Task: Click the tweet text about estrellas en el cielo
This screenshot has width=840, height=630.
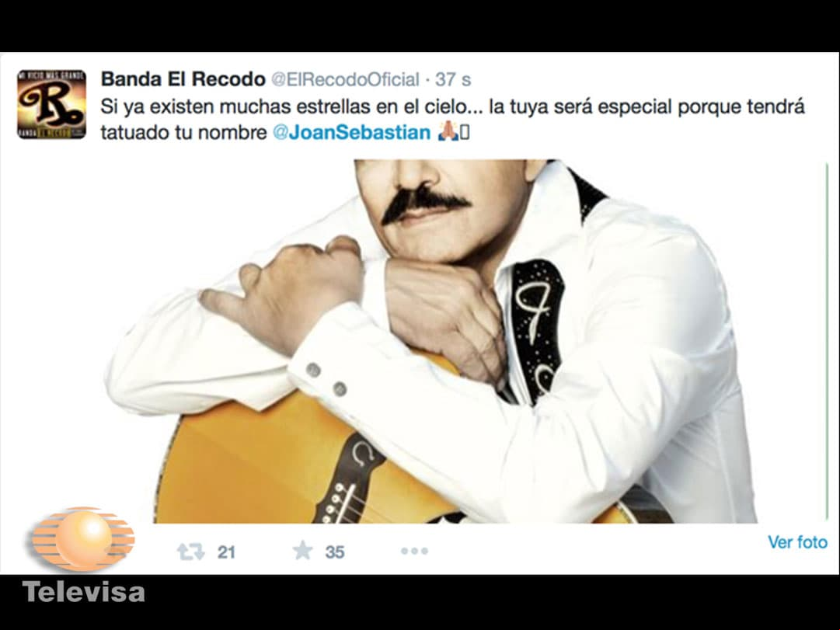Action: [453, 120]
